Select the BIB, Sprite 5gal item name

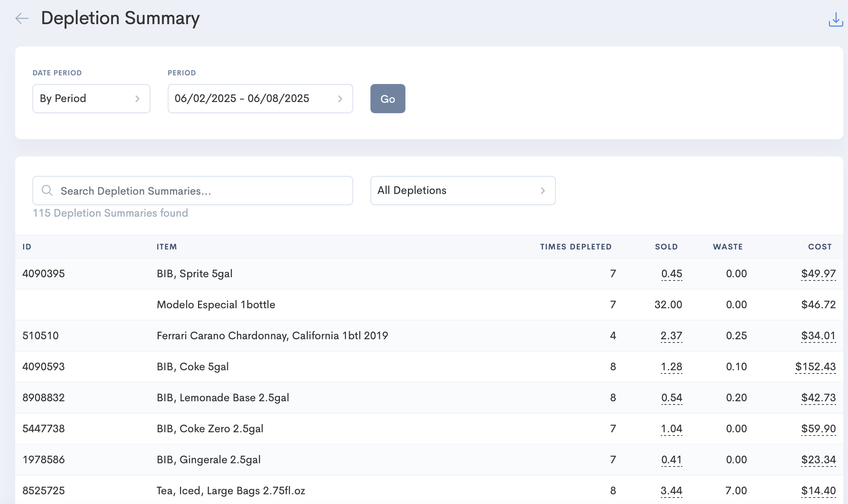click(194, 274)
